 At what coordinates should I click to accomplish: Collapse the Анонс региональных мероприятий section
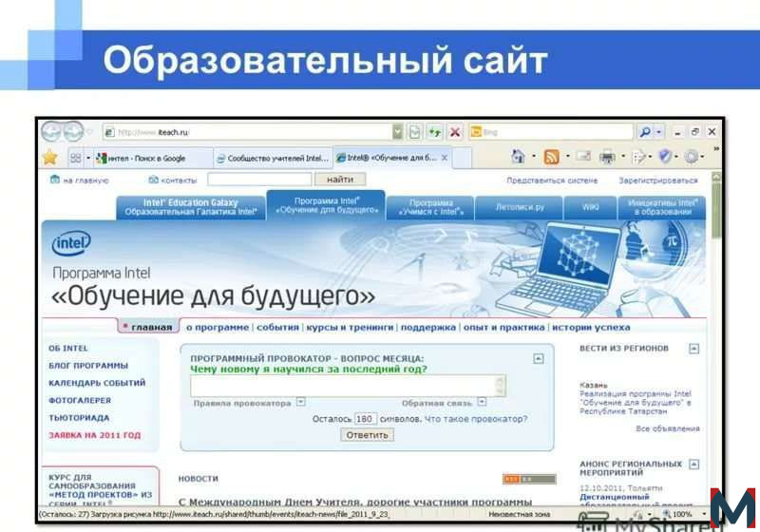coord(694,465)
